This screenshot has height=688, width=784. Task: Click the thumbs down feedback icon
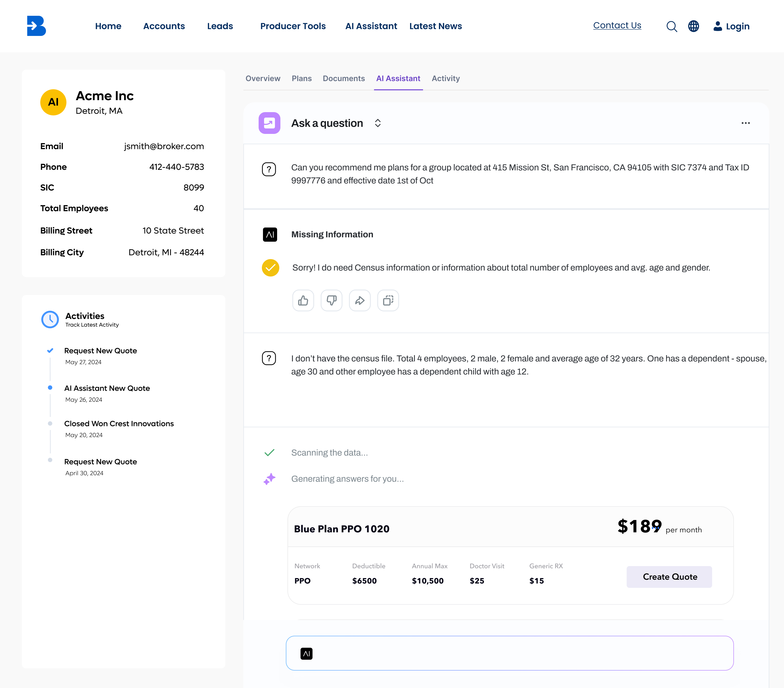click(331, 300)
